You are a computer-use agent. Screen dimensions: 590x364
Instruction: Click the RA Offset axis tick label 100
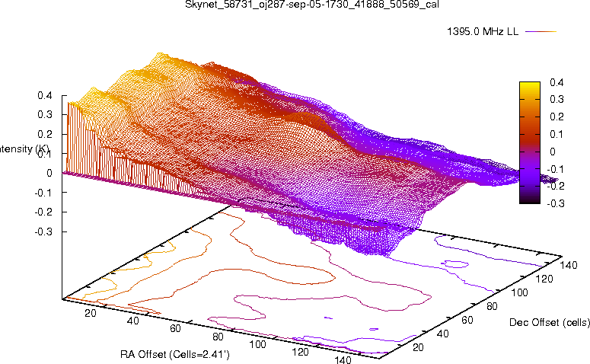258,344
